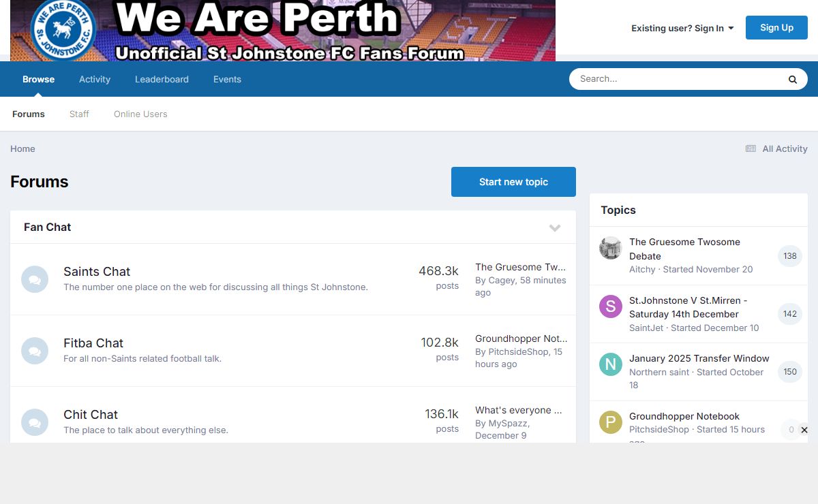Switch to the Forums sub-tab
Screen dimensions: 818x504
click(x=29, y=114)
